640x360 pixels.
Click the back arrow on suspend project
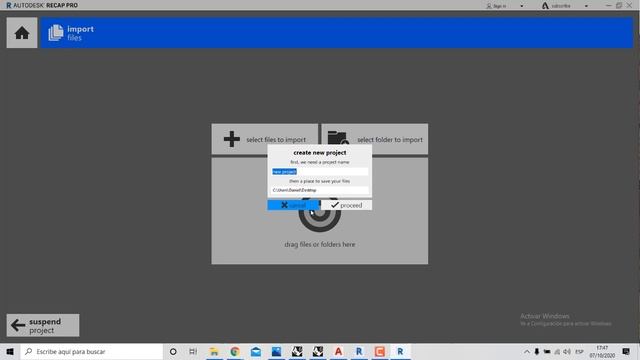pyautogui.click(x=18, y=325)
